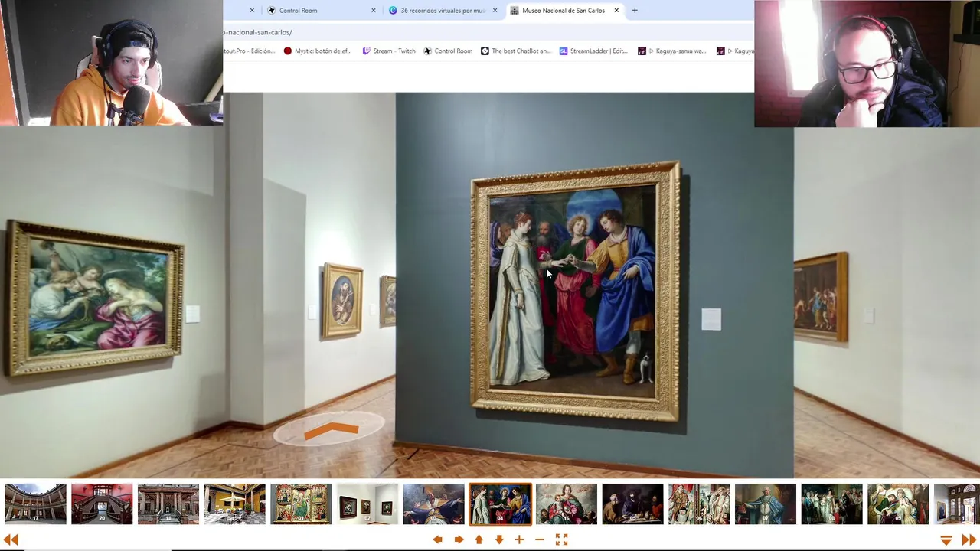Switch to the 36 recorridos virtuales tab
Image resolution: width=980 pixels, height=551 pixels.
[443, 11]
